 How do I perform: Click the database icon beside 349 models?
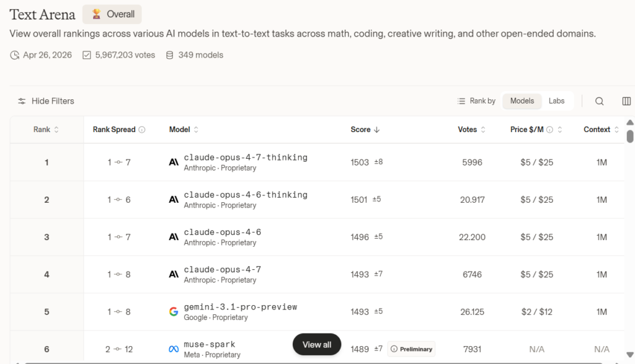(170, 55)
